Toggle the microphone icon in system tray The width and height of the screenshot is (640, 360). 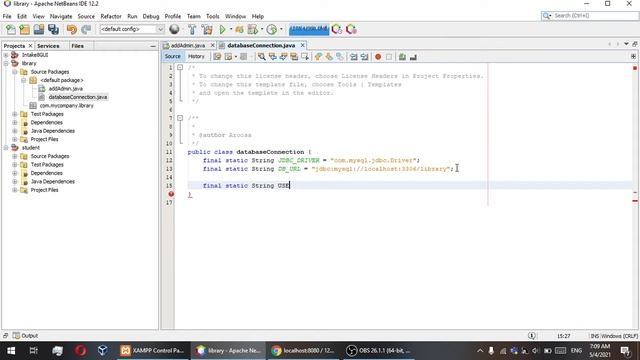[x=491, y=351]
